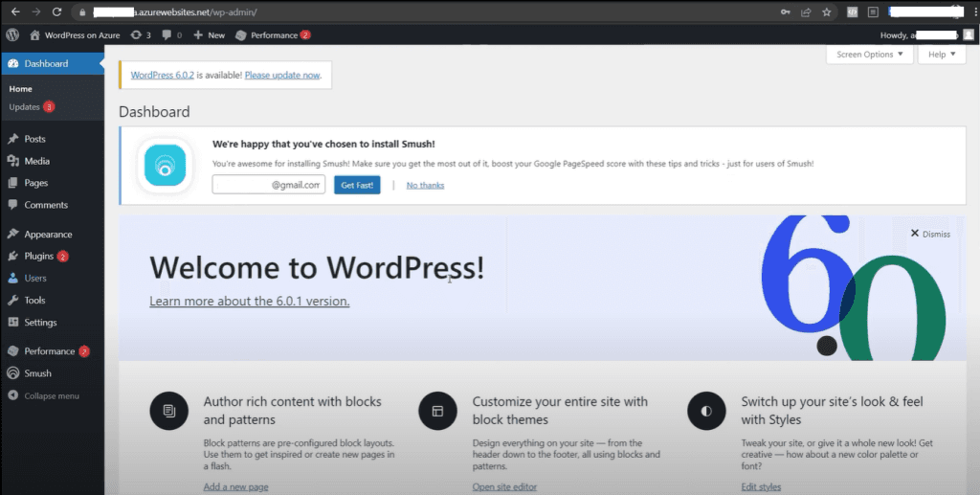Viewport: 980px width, 495px height.
Task: Click Customize your entire site heading
Action: [x=560, y=410]
